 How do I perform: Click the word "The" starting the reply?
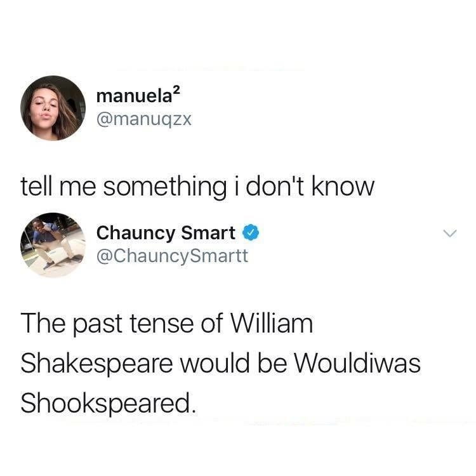point(43,323)
